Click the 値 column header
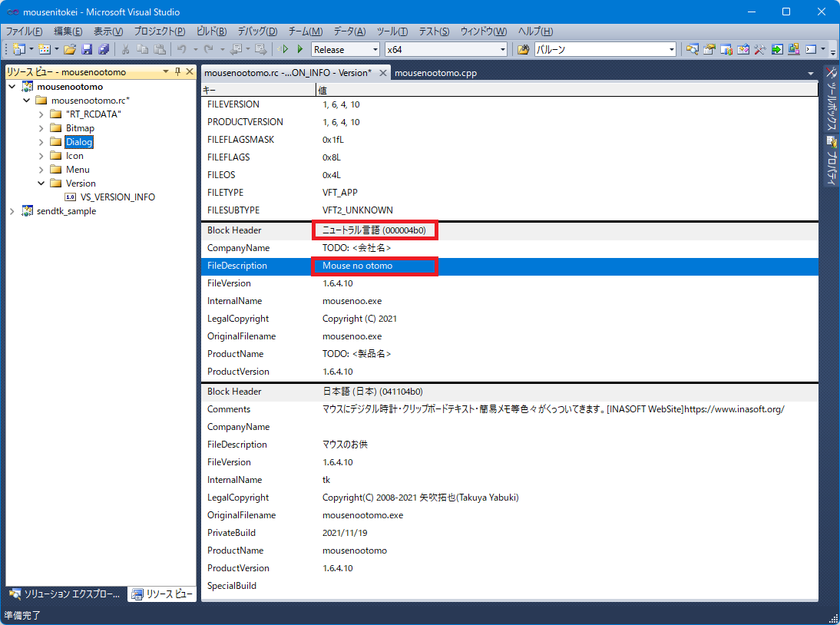The width and height of the screenshot is (840, 625). point(567,91)
